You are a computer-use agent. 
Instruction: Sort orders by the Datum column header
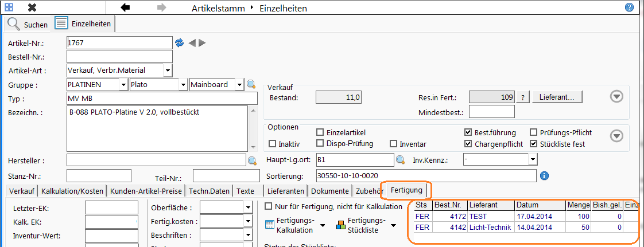coord(540,205)
